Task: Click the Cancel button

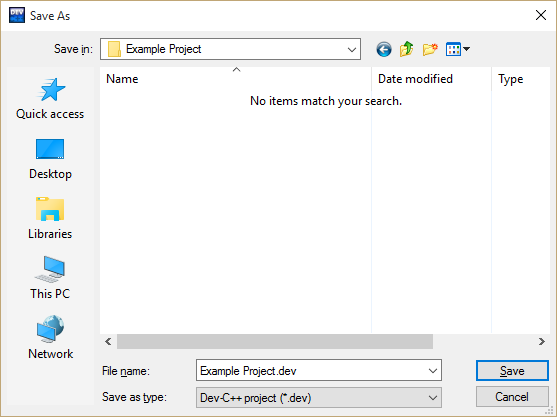Action: 512,397
